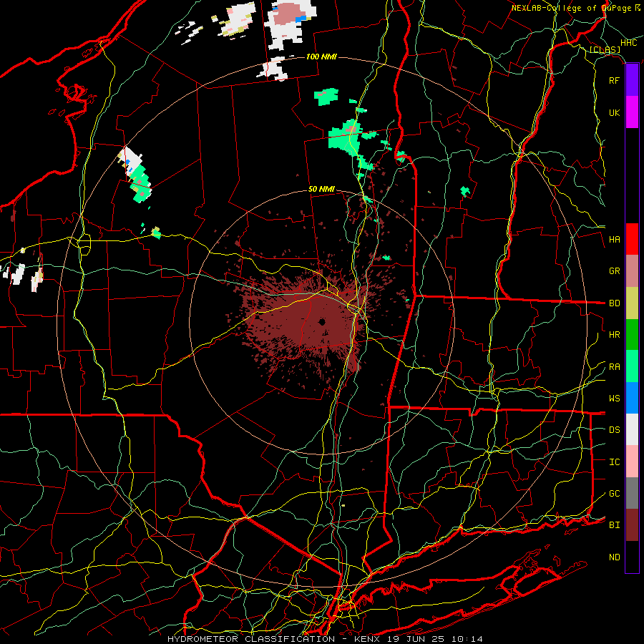Click the DS legend label text
The image size is (644, 644).
(x=614, y=429)
